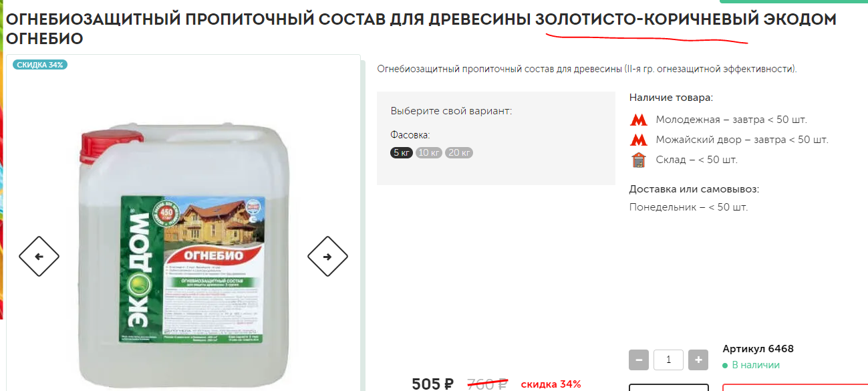Click the Артикул 6468 label

pyautogui.click(x=758, y=349)
